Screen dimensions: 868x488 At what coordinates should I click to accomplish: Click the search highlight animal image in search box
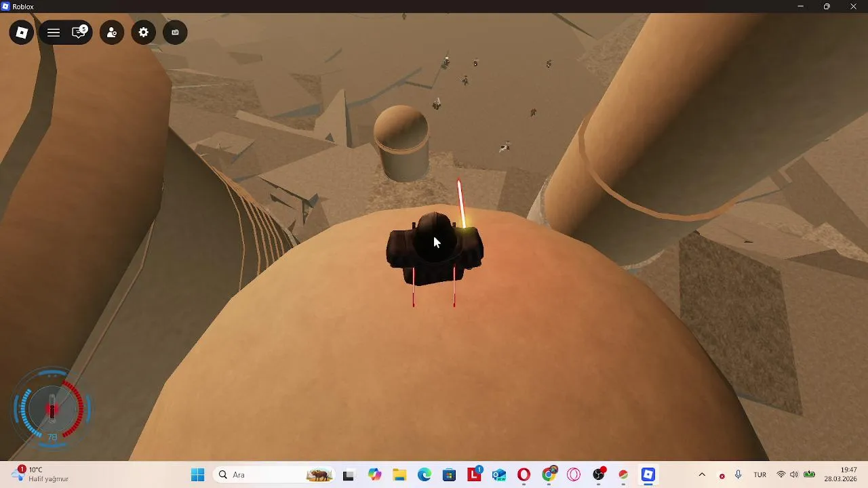point(319,475)
